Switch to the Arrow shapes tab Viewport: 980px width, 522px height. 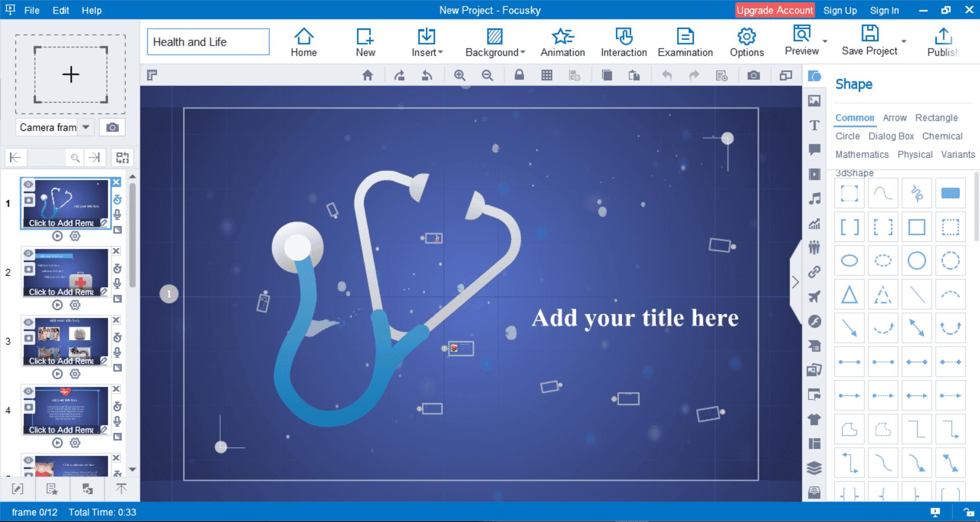coord(895,117)
